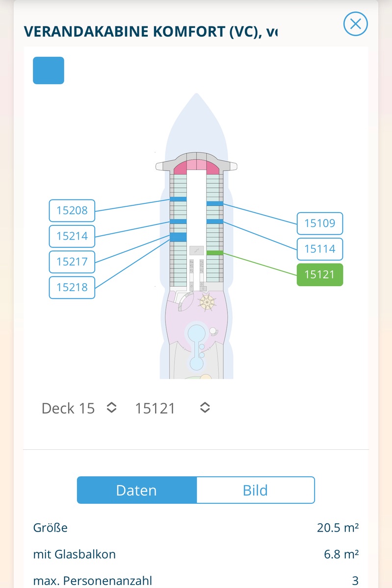Viewport: 392px width, 588px height.
Task: Click the green cabin marker on the ship plan
Action: coord(215,253)
